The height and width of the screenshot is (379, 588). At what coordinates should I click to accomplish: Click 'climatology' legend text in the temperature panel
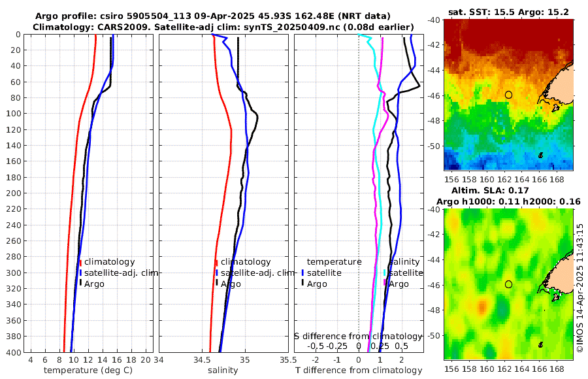pos(110,262)
